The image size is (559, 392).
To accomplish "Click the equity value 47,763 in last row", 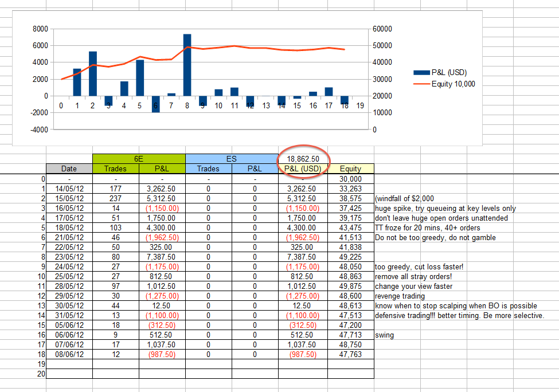I will [350, 354].
